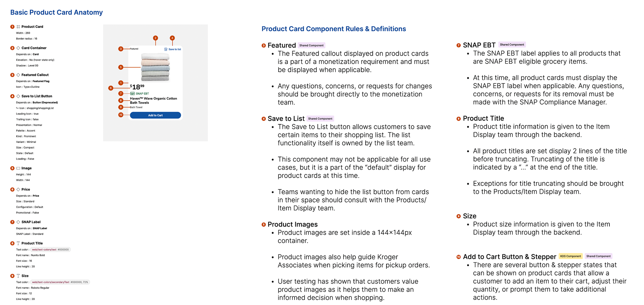Image resolution: width=644 pixels, height=305 pixels.
Task: Click the diamond icon beside Price in list
Action: pos(18,189)
